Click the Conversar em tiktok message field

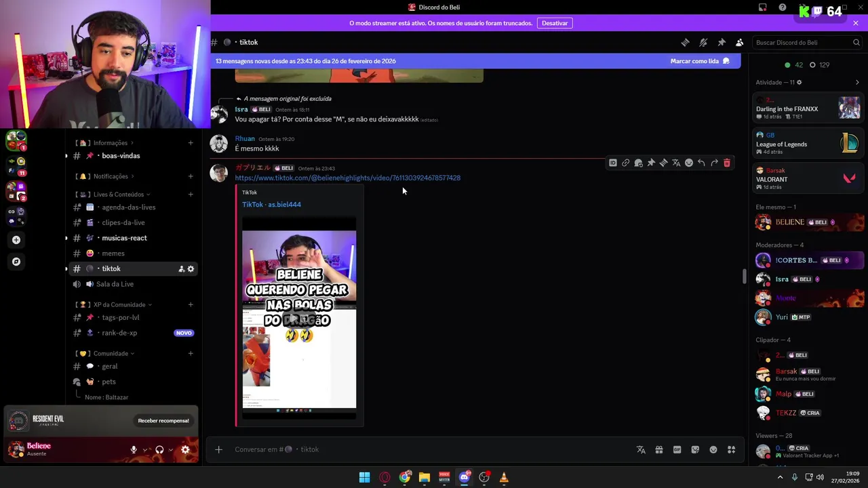[x=431, y=449]
